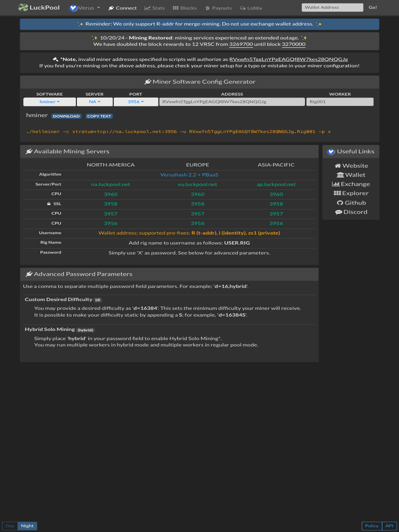Select the hellminer command line text

tap(179, 131)
